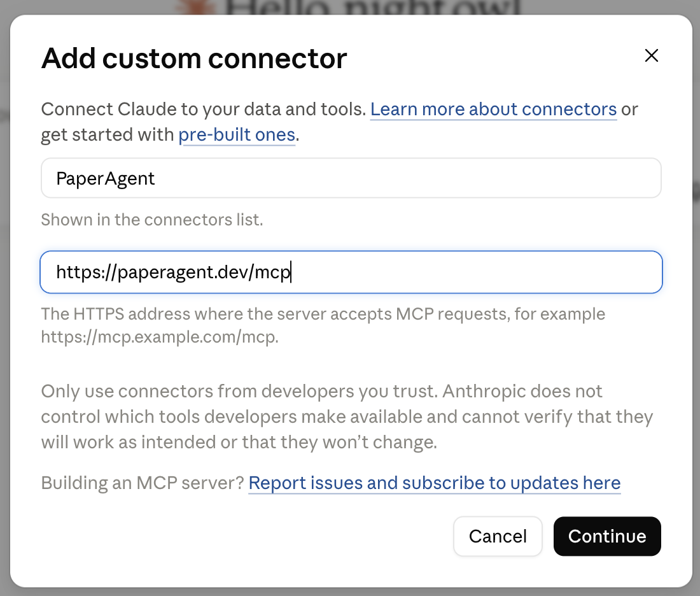Click the 'Only use connectors from developers' warning
This screenshot has height=596, width=700.
pyautogui.click(x=347, y=416)
